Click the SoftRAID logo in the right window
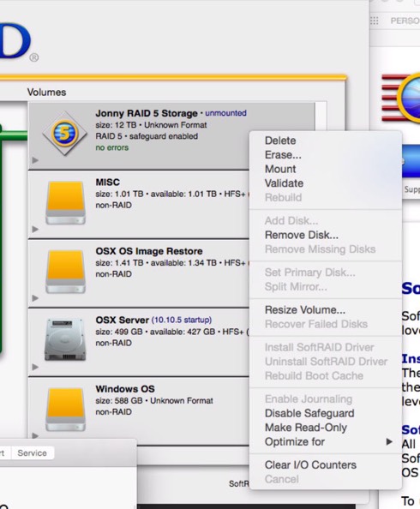This screenshot has width=420, height=509. 401,98
